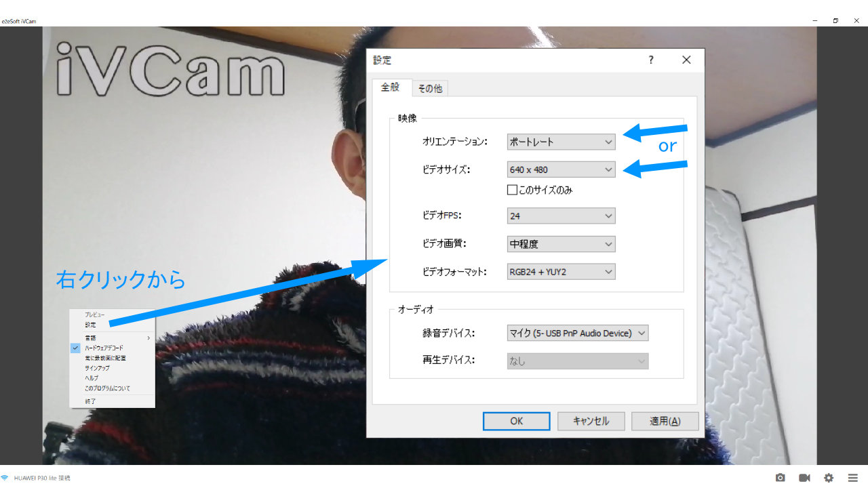The image size is (868, 488).
Task: Select the 全般 tab
Action: tap(391, 87)
